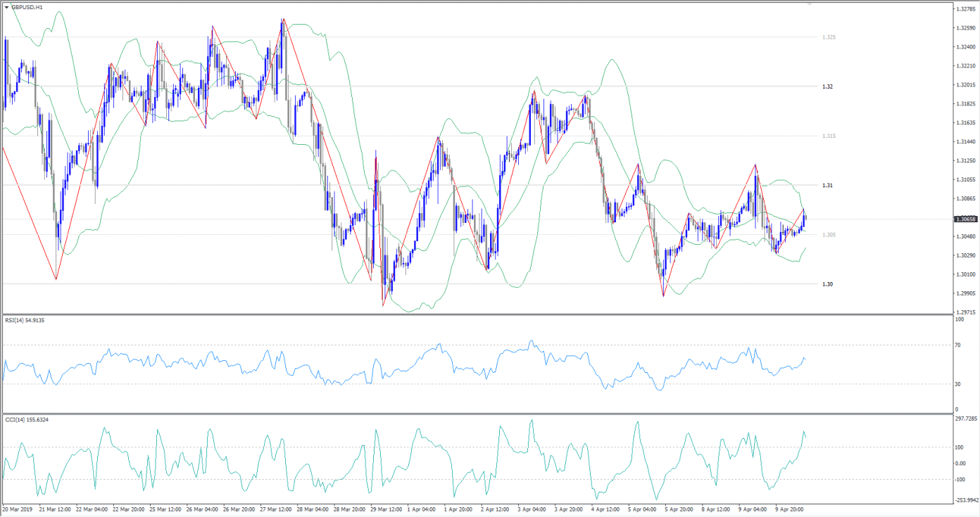Click the 1.31 horizontal level label

(827, 186)
